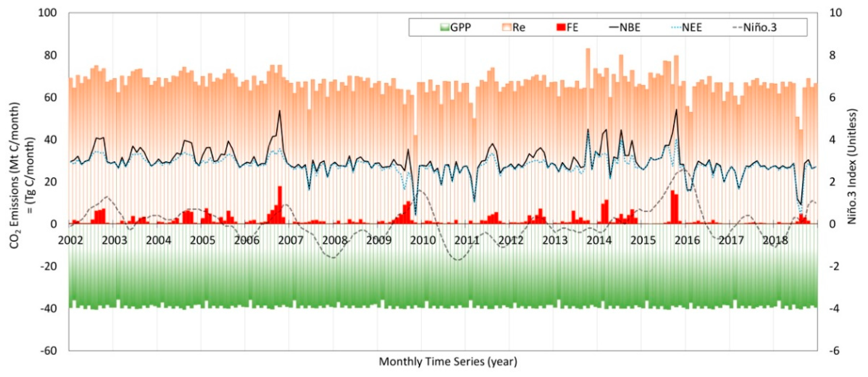Viewport: 868px width, 377px height.
Task: Click the 2016 year label
Action: pos(687,240)
